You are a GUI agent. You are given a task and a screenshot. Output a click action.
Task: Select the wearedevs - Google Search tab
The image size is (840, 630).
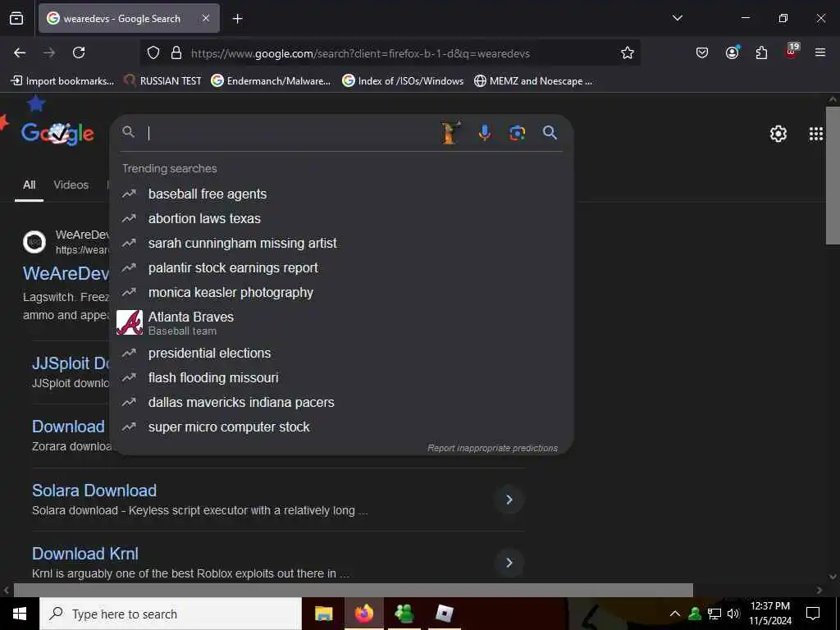coord(129,18)
